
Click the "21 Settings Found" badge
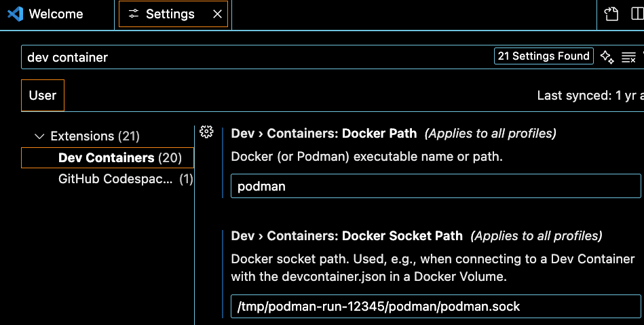(544, 56)
